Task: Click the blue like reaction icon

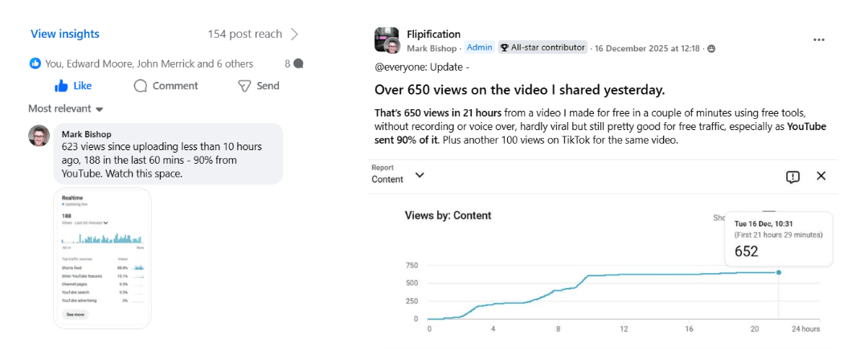Action: (x=35, y=63)
